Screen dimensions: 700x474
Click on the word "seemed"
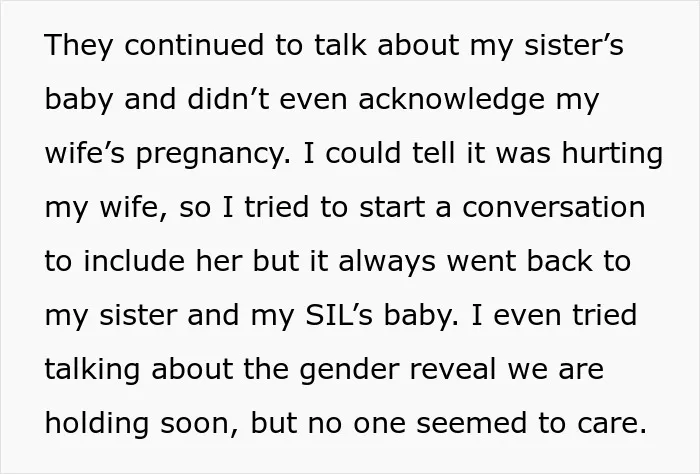coord(471,423)
